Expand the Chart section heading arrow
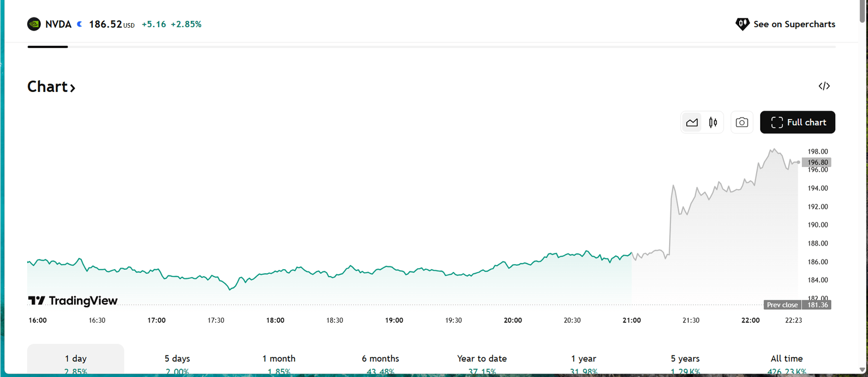The width and height of the screenshot is (868, 377). click(72, 87)
